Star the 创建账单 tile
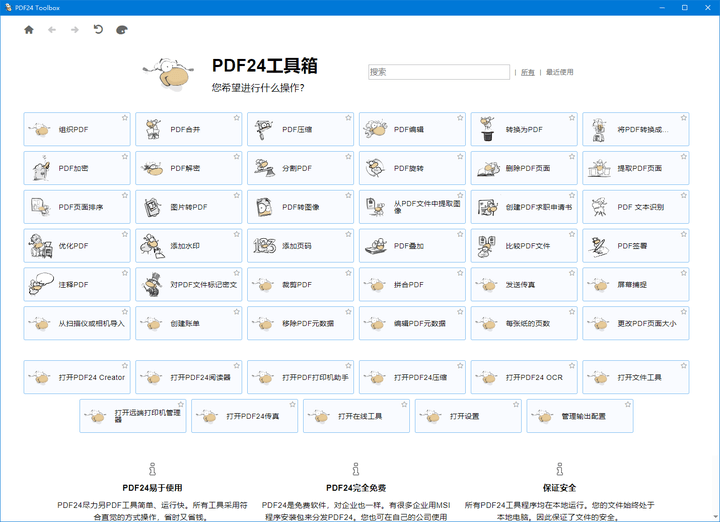Viewport: 720px width, 522px height. click(x=236, y=312)
